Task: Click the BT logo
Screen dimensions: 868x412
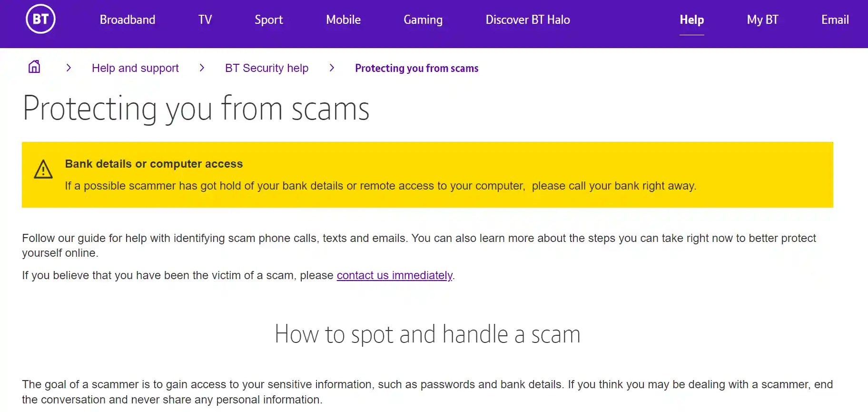Action: tap(40, 19)
